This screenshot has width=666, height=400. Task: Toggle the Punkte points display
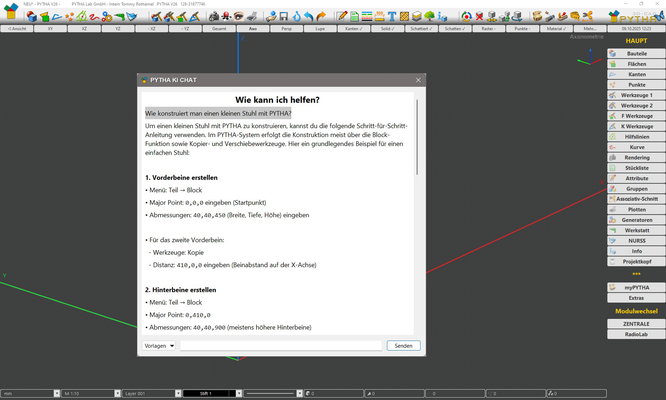pyautogui.click(x=522, y=29)
